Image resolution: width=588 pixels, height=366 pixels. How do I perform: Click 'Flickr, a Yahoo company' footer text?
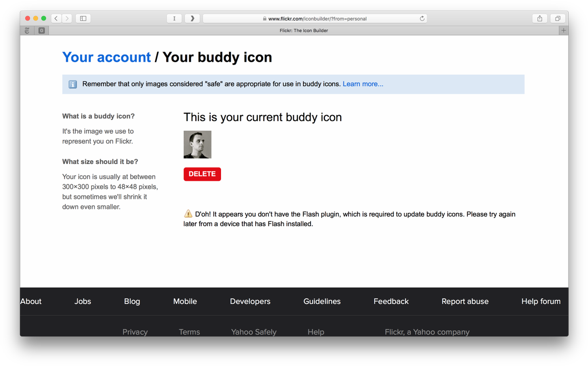427,332
